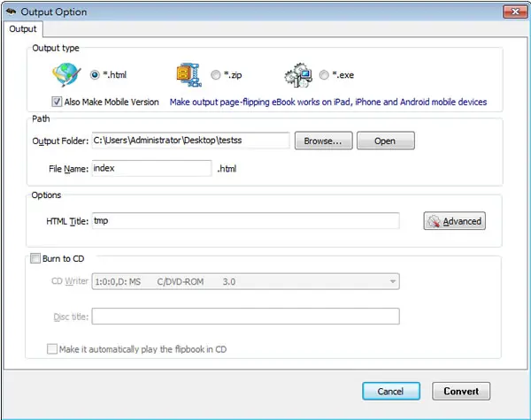Screen dimensions: 531x420
Task: Cancel the output dialog
Action: (391, 391)
